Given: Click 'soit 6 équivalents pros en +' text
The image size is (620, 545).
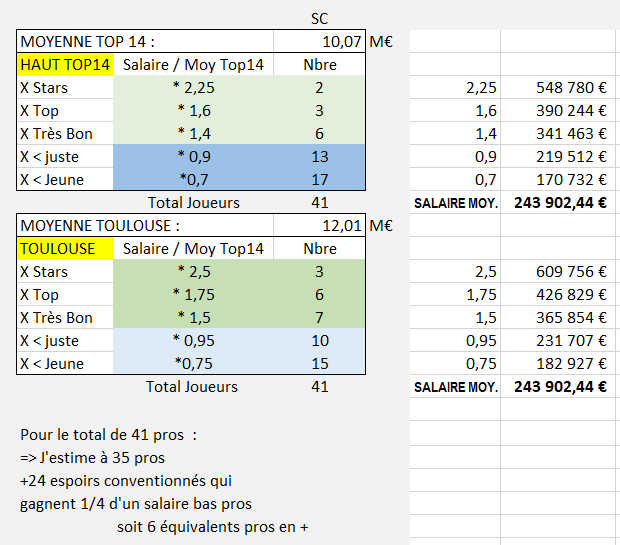Looking at the screenshot, I should [x=212, y=526].
